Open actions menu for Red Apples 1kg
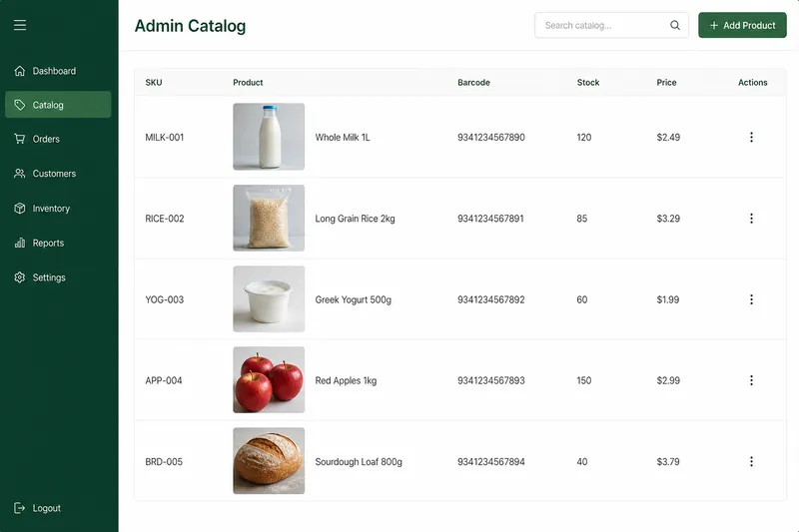 pos(751,380)
